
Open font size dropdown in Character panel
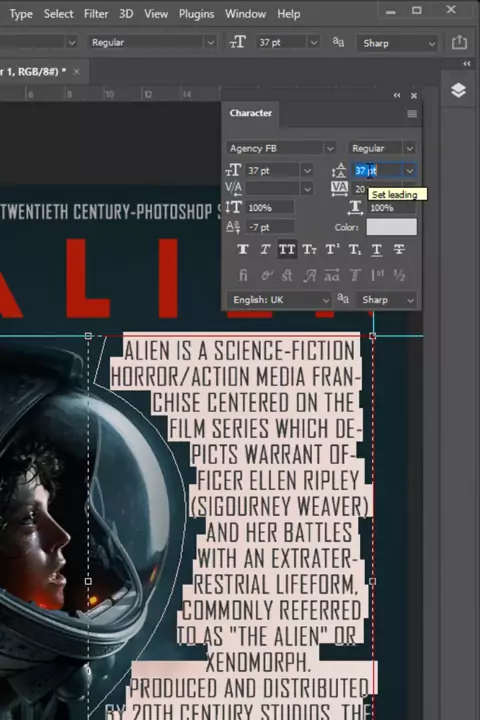coord(307,171)
